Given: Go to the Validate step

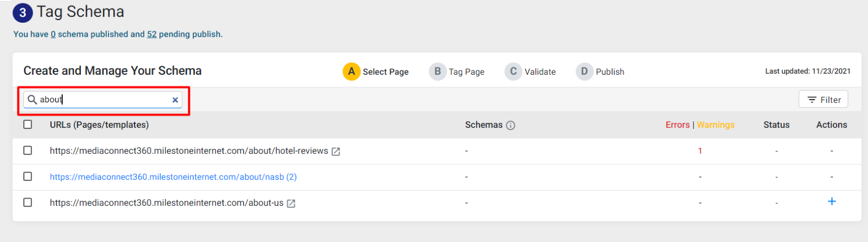Looking at the screenshot, I should 530,71.
